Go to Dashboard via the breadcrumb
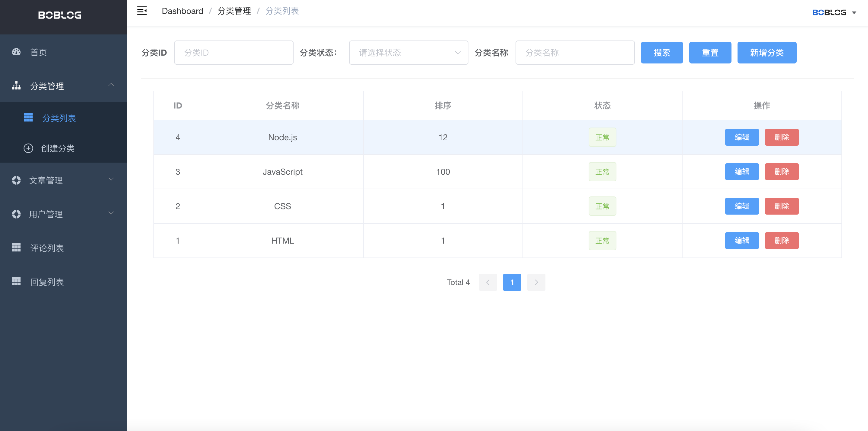868x431 pixels. coord(182,11)
